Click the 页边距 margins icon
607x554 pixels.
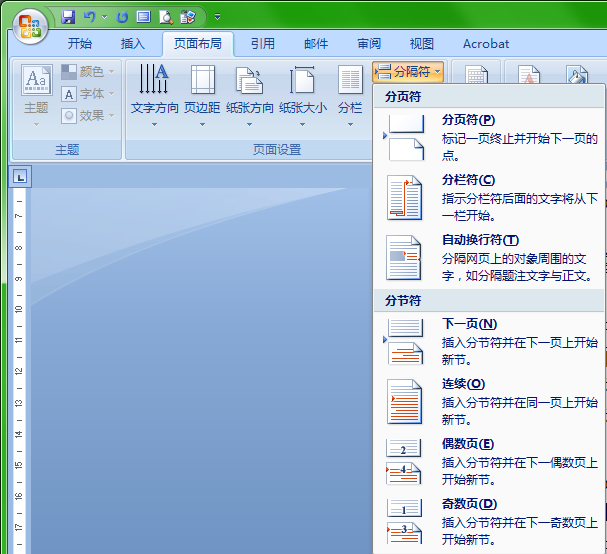click(202, 80)
